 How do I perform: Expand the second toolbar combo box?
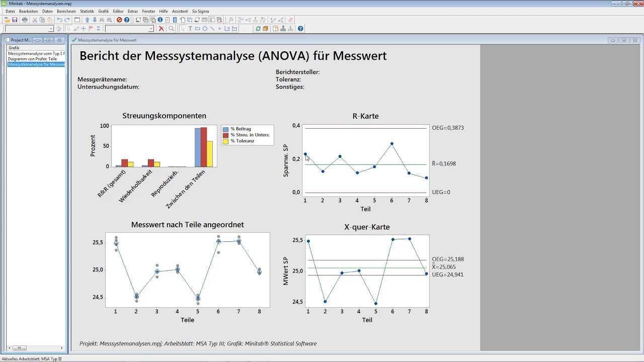tap(150, 29)
